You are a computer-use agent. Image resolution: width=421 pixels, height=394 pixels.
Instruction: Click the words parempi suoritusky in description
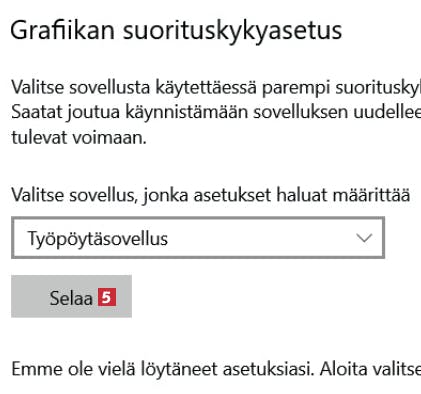pos(341,88)
